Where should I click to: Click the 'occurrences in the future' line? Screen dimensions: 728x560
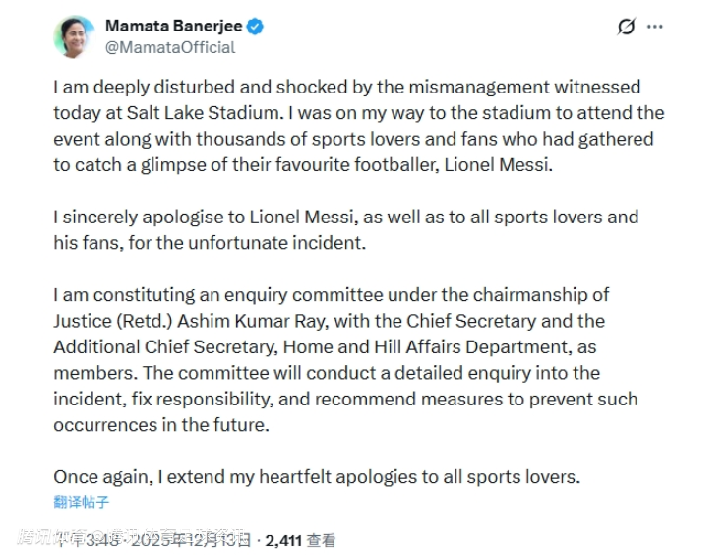pyautogui.click(x=160, y=424)
